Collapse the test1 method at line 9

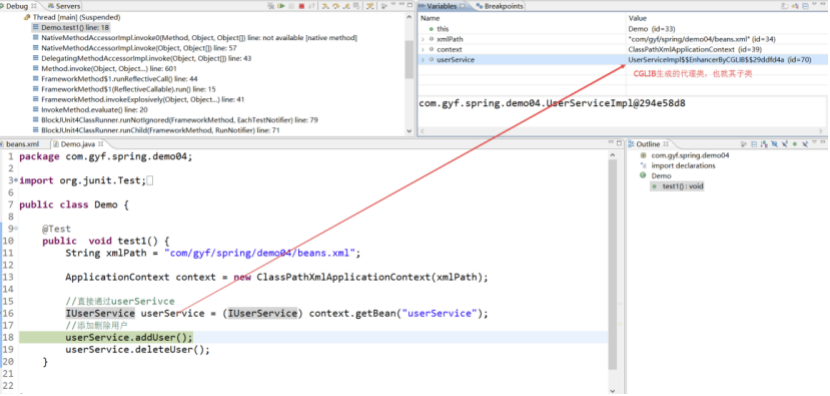click(x=15, y=230)
